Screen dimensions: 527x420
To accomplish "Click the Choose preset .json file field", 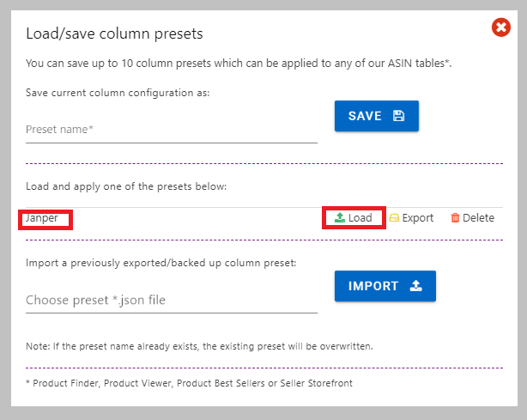I will coord(172,301).
